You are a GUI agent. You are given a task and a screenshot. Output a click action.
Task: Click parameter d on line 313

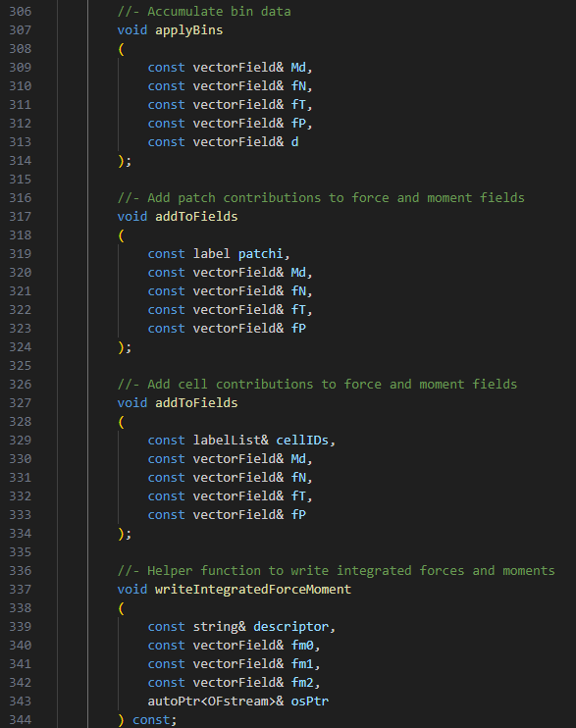[x=295, y=141]
